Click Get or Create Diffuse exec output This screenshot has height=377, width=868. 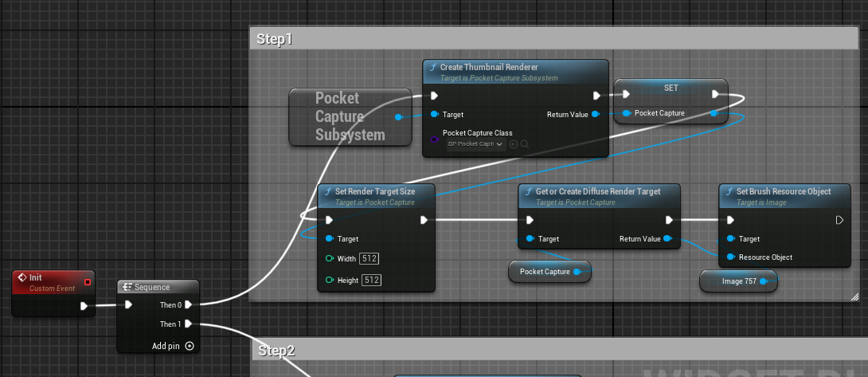(669, 220)
